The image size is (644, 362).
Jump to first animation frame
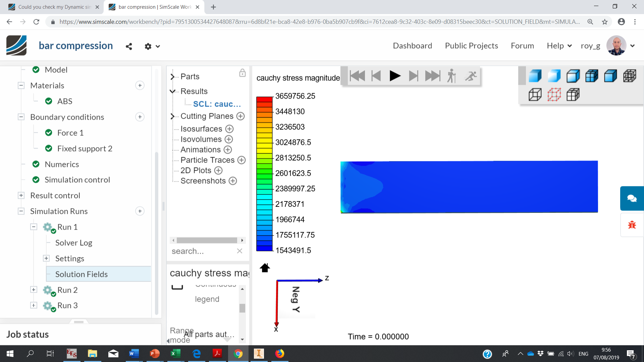pos(357,76)
